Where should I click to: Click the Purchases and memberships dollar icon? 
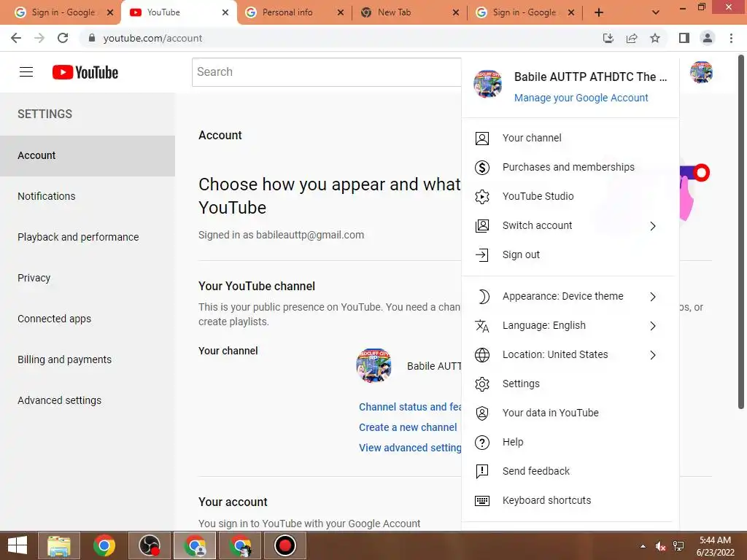482,167
